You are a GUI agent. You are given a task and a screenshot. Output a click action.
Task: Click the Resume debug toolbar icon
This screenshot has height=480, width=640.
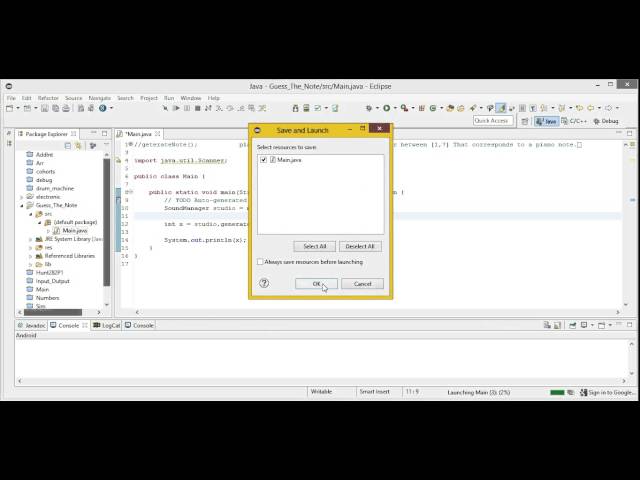click(x=176, y=108)
